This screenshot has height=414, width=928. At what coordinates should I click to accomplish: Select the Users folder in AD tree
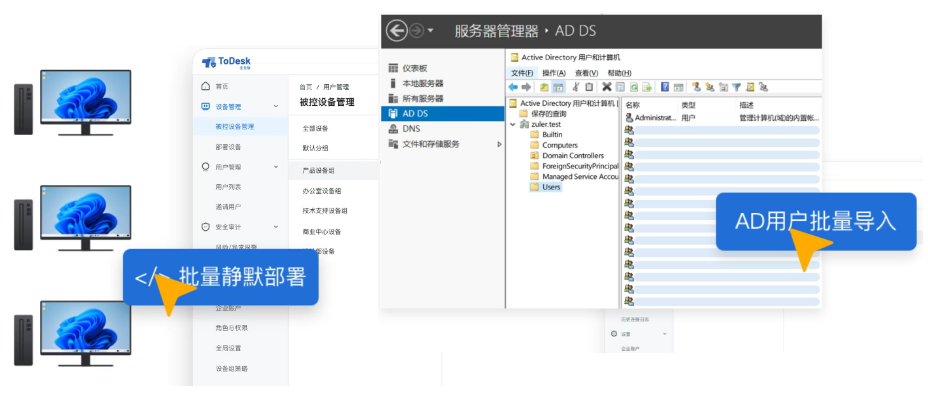coord(550,187)
